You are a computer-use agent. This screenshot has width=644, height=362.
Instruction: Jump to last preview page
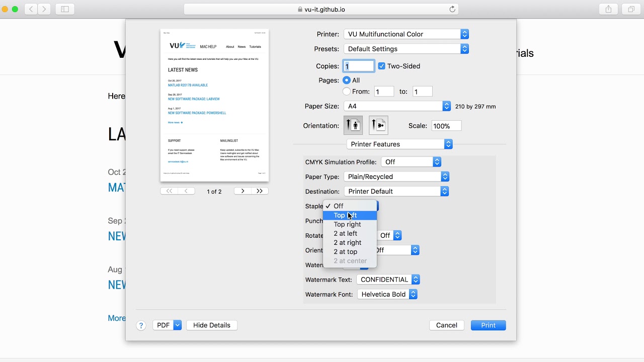coord(260,191)
